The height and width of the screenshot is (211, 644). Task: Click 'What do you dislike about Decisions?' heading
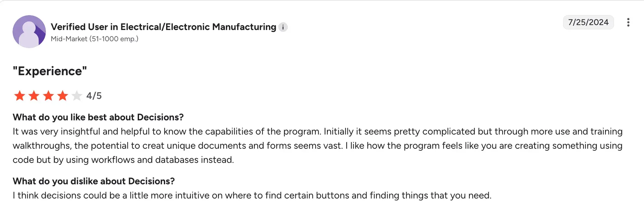point(94,181)
